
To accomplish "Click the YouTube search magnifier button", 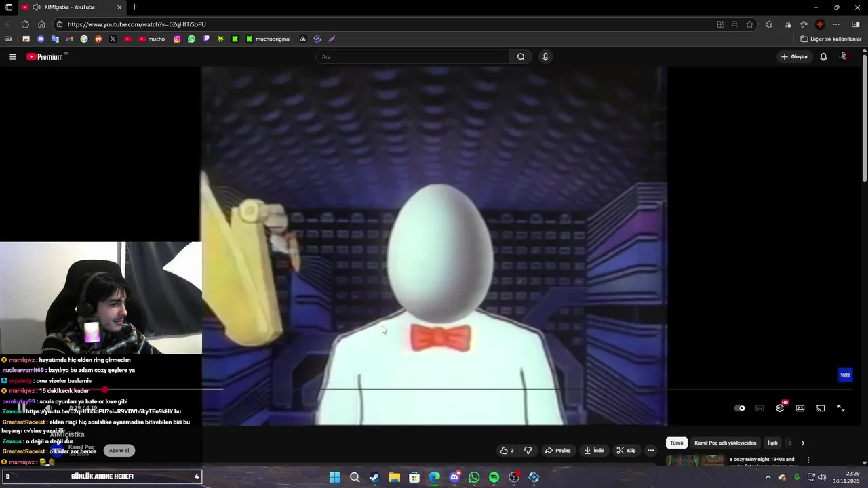I will (x=521, y=57).
